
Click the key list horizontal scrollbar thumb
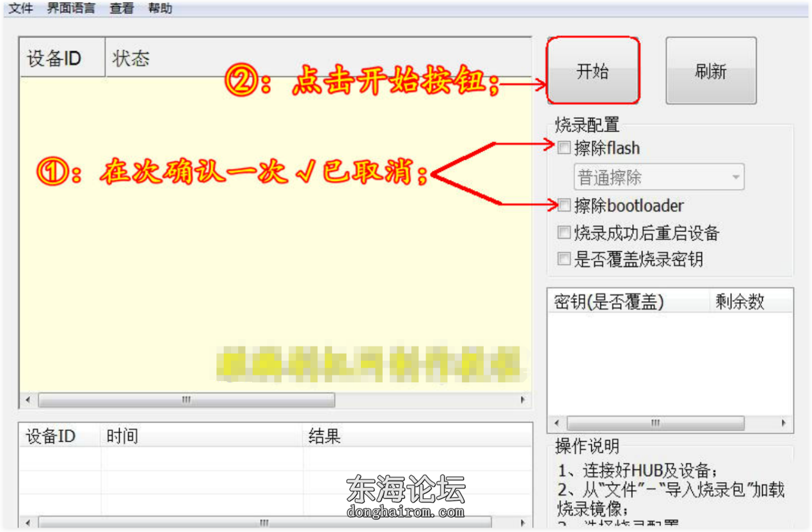(655, 423)
